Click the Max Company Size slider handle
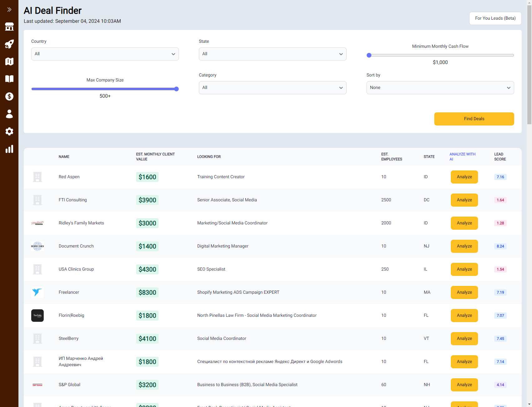The width and height of the screenshot is (532, 407). (176, 89)
